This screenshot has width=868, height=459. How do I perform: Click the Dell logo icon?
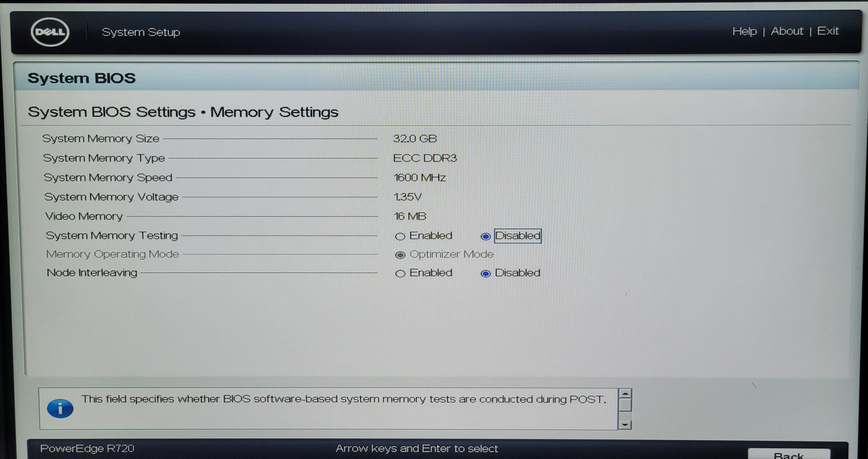pos(50,31)
